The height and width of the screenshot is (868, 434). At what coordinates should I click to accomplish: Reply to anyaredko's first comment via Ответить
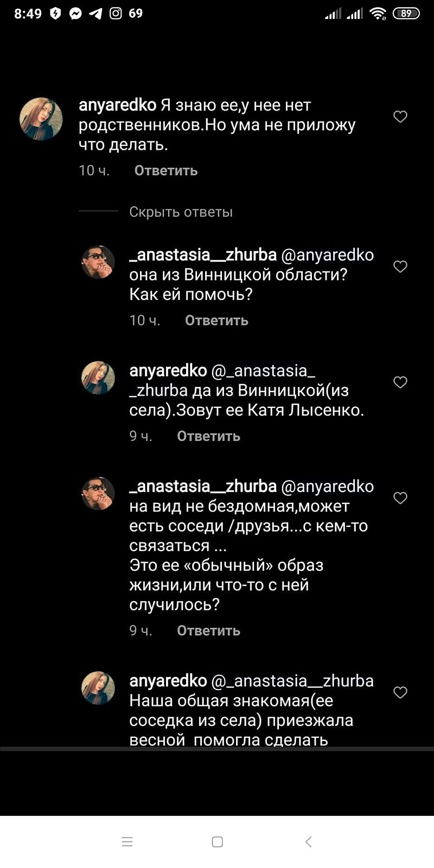point(166,170)
